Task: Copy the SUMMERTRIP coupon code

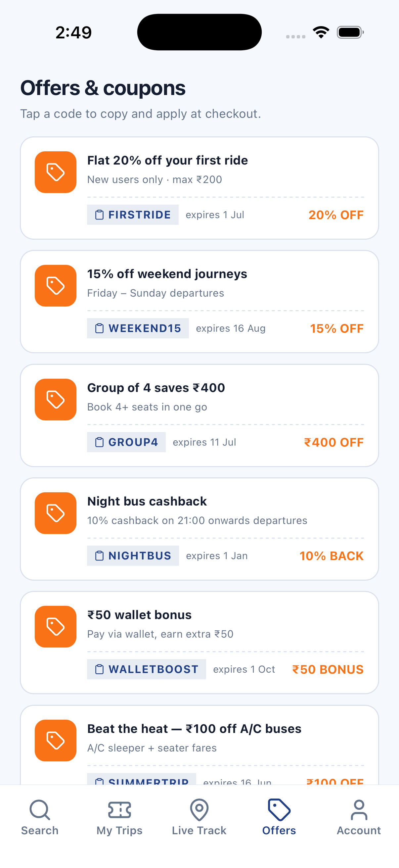Action: click(141, 779)
